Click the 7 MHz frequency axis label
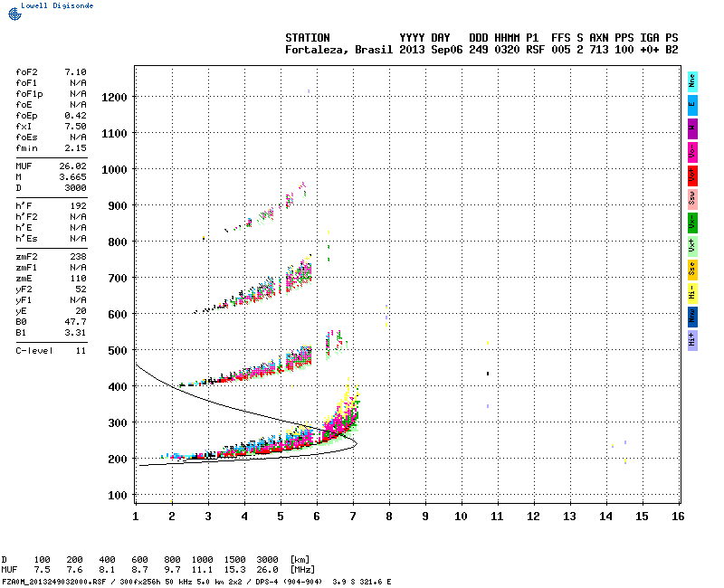The height and width of the screenshot is (588, 724). 353,517
